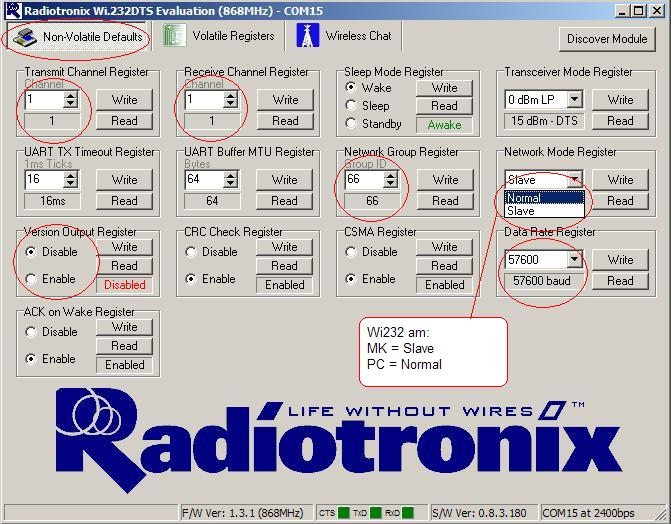This screenshot has height=524, width=671.
Task: Choose Normal in the Network Mode list
Action: 524,198
